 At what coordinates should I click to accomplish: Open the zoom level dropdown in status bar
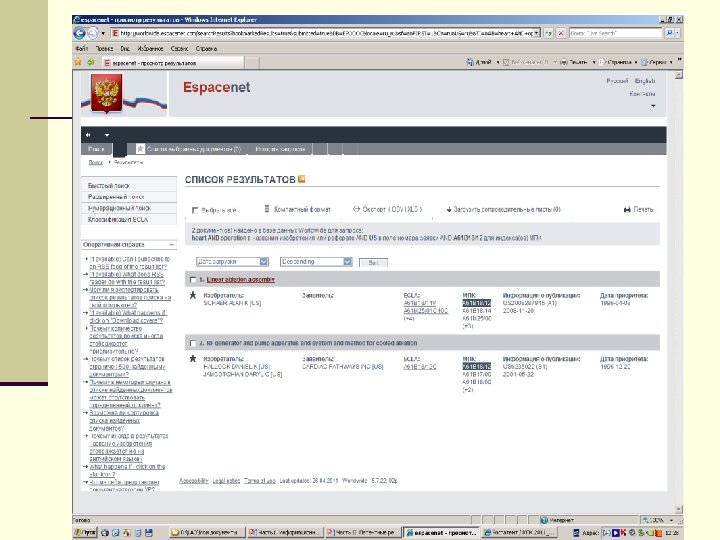pyautogui.click(x=671, y=520)
